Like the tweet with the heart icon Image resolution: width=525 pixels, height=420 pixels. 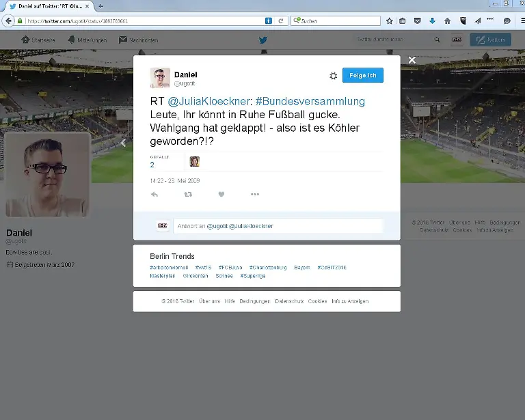[x=221, y=195]
